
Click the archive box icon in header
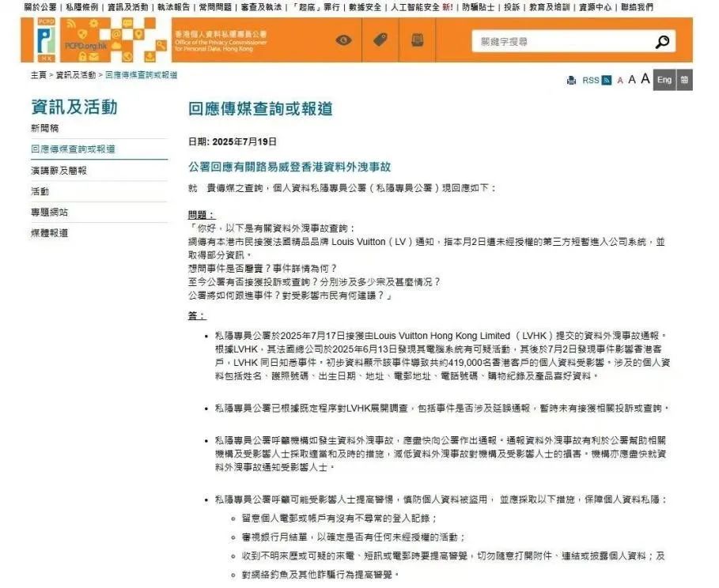click(x=417, y=40)
